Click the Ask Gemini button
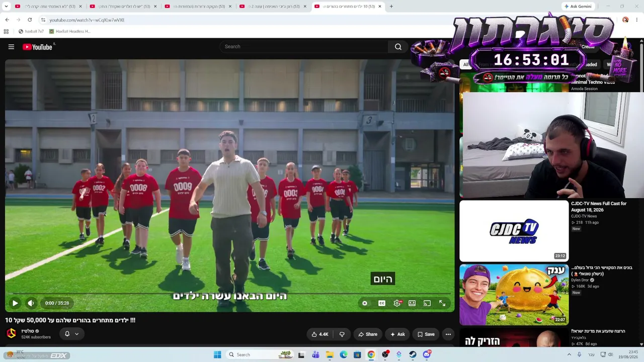Screen dimensions: 644x362 [578, 7]
